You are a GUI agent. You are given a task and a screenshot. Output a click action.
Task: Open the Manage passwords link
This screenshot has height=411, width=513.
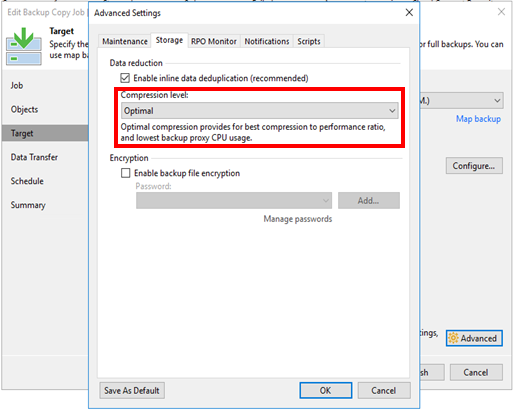(298, 219)
